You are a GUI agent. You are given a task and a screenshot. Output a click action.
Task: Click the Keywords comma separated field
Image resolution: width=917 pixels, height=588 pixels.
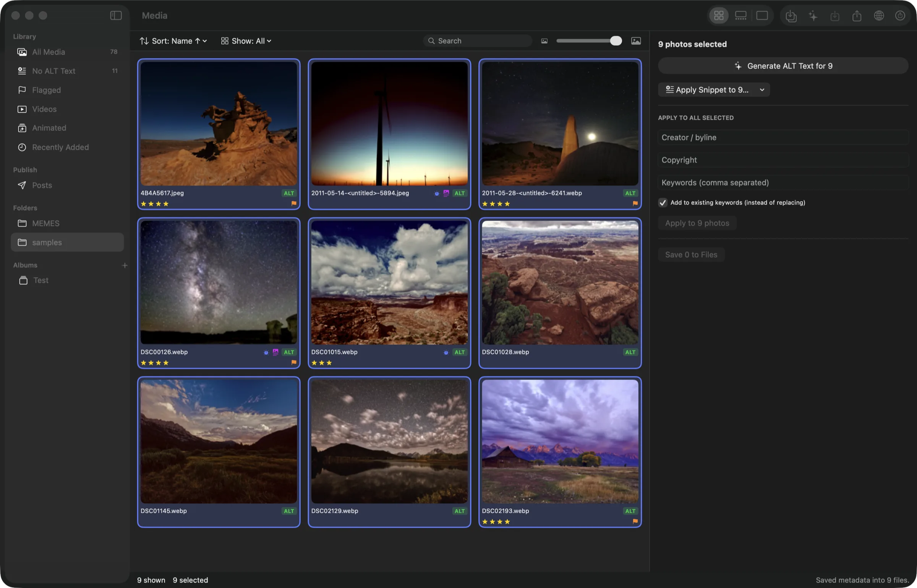tap(783, 183)
